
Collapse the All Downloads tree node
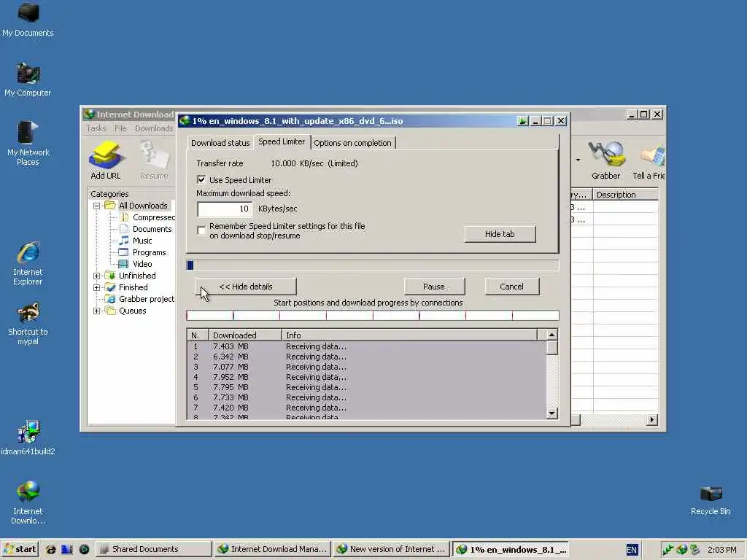(97, 206)
